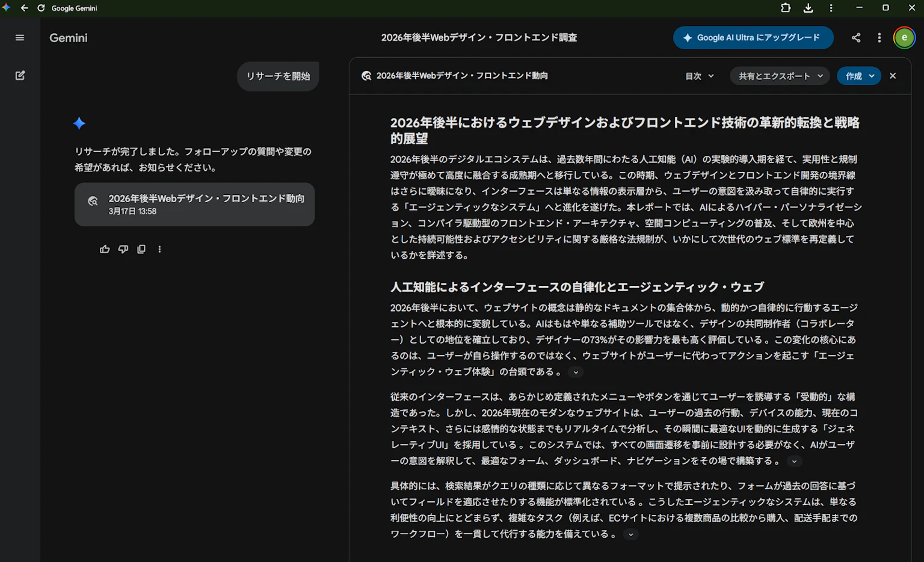Minimize the Gemini window
Viewport: 924px width, 562px height.
(x=859, y=8)
